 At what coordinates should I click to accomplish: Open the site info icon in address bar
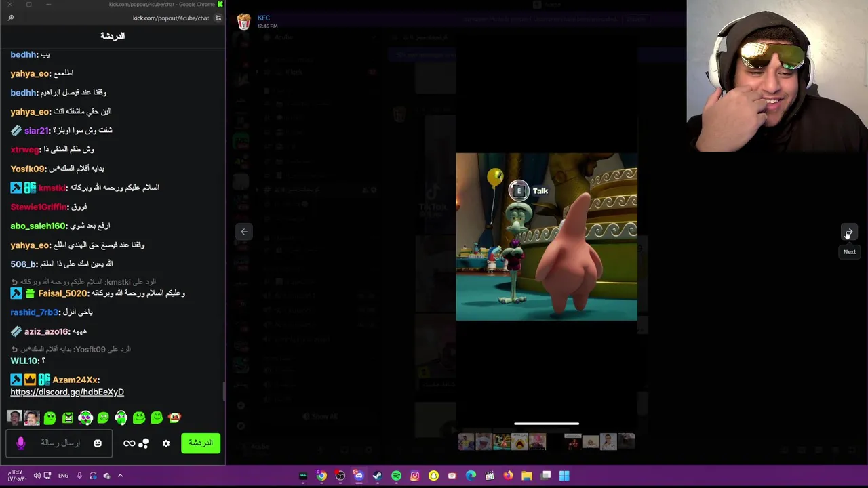point(218,18)
